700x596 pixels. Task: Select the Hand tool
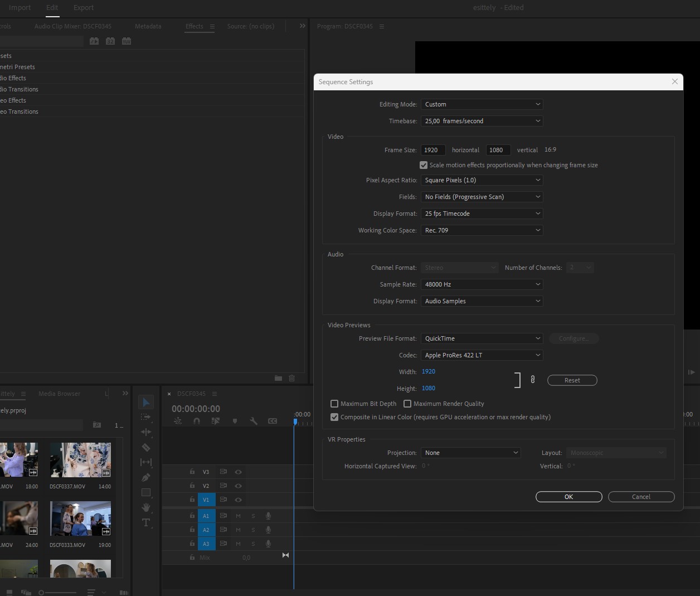tap(146, 507)
